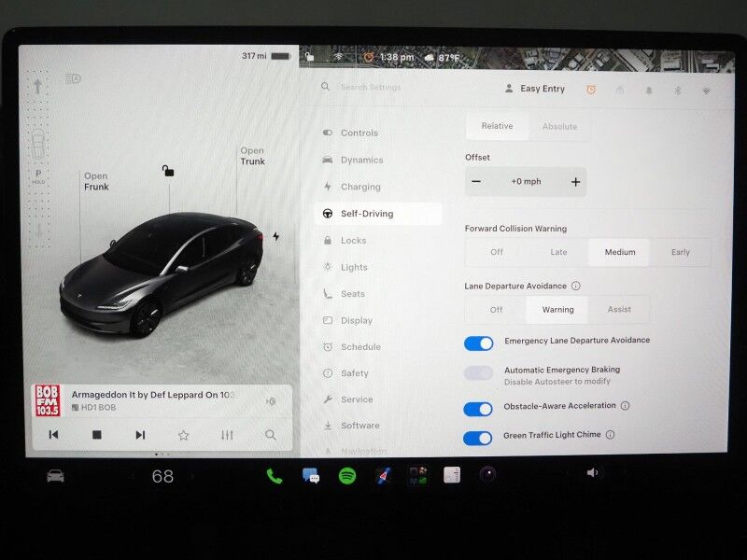747x560 pixels.
Task: Select the Self-Driving menu item
Action: point(379,214)
